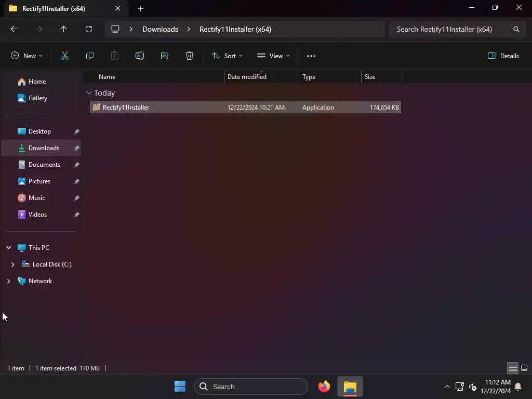Collapse the This PC tree node
The image size is (532, 399).
(x=8, y=248)
